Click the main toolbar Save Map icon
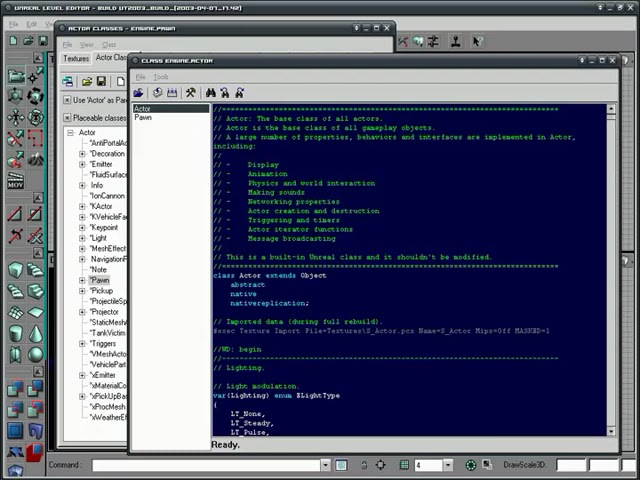The image size is (640, 480). [x=43, y=40]
